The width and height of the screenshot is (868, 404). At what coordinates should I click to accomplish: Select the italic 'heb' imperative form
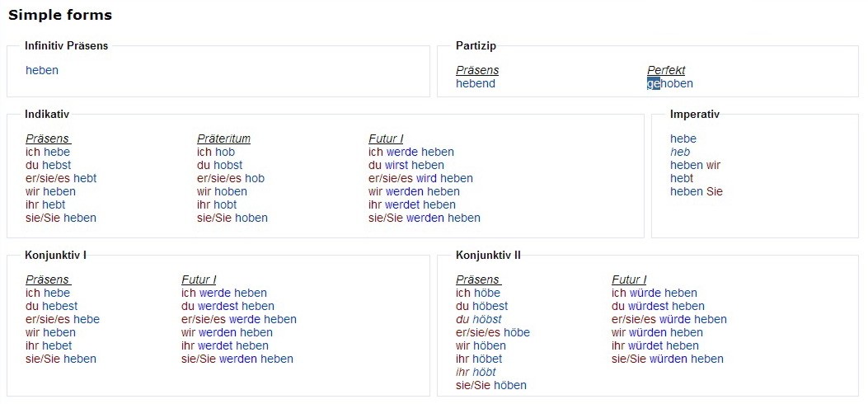[x=680, y=152]
